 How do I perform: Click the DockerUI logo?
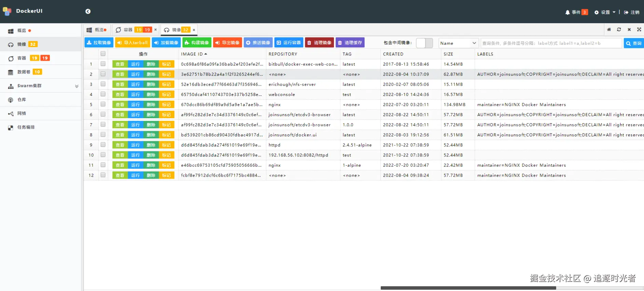pos(23,11)
